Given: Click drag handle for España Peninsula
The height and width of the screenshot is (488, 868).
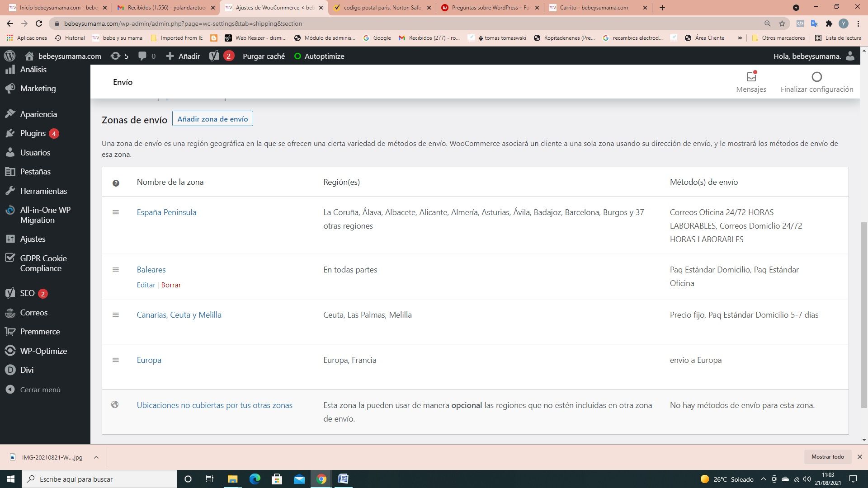Looking at the screenshot, I should tap(116, 212).
